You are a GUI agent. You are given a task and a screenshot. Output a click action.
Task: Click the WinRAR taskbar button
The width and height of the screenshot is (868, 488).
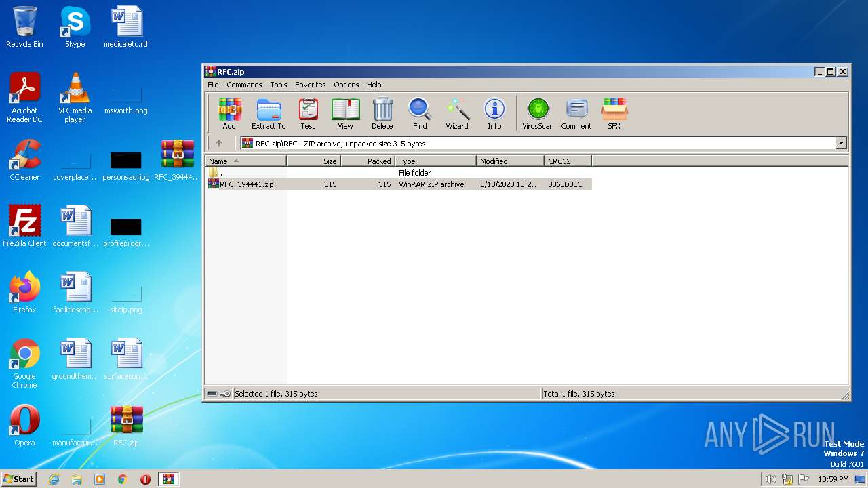pos(168,479)
